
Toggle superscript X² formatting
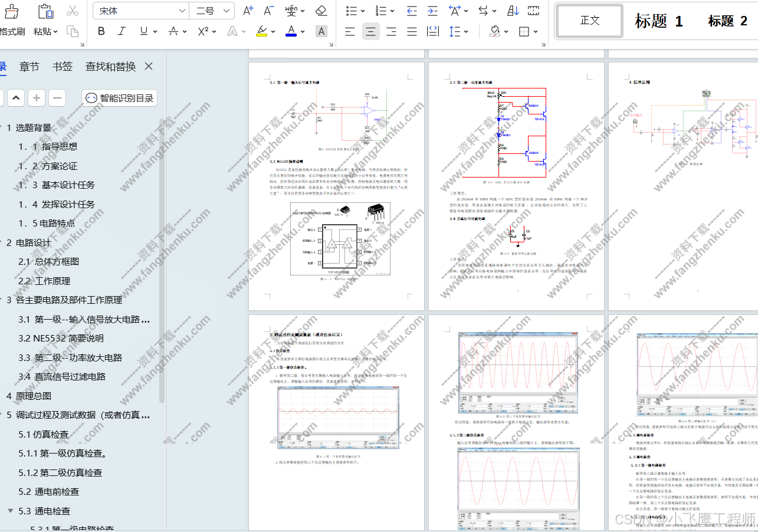(x=203, y=31)
